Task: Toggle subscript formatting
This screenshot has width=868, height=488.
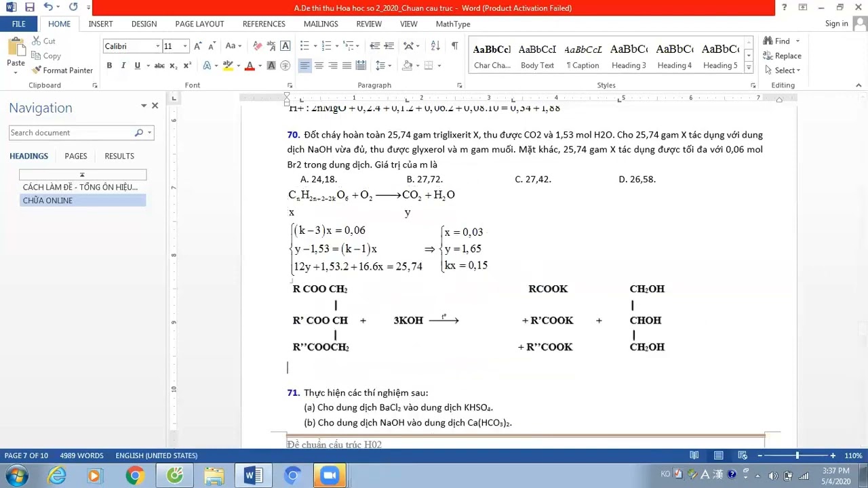Action: [174, 66]
